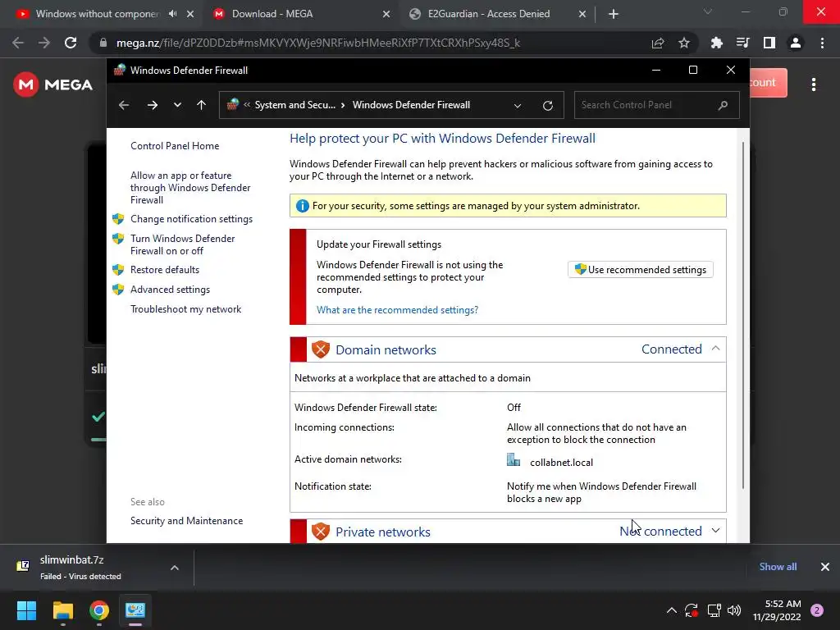This screenshot has width=840, height=630.
Task: Click the Chrome address bar URL
Action: click(x=317, y=43)
